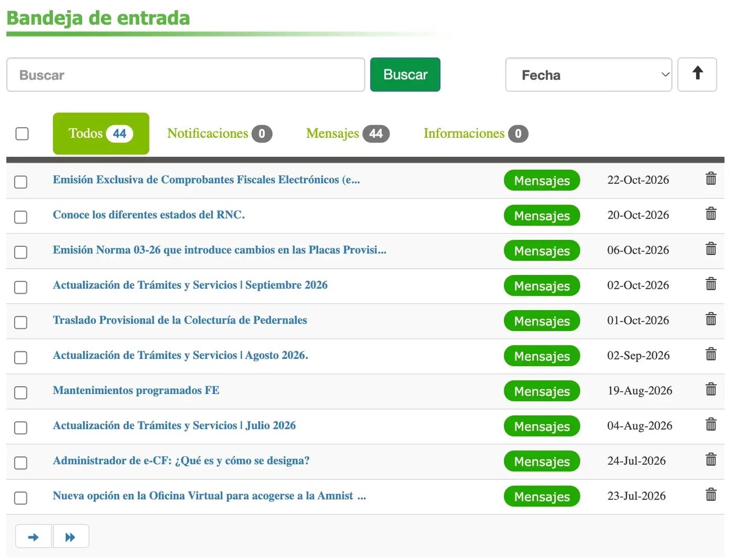Viewport: 734px width, 560px height.
Task: Select the Emisión Exclusiva de Comprobantes row checkbox
Action: tap(21, 182)
